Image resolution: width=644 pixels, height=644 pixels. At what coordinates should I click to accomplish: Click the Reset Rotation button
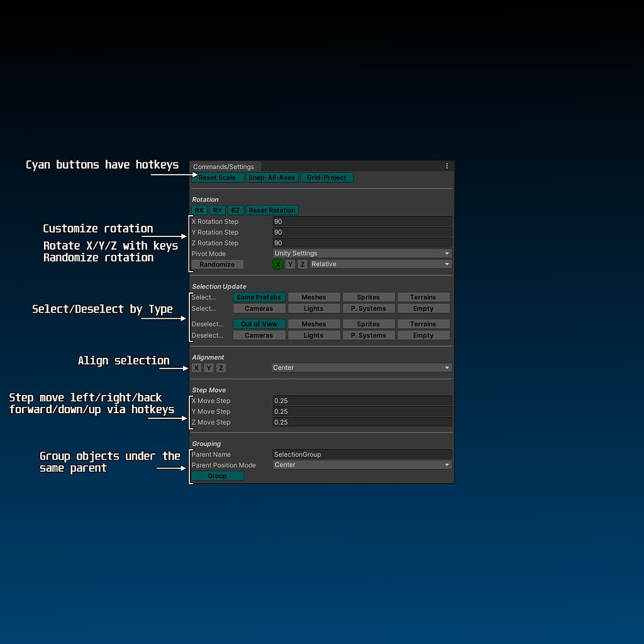(272, 210)
